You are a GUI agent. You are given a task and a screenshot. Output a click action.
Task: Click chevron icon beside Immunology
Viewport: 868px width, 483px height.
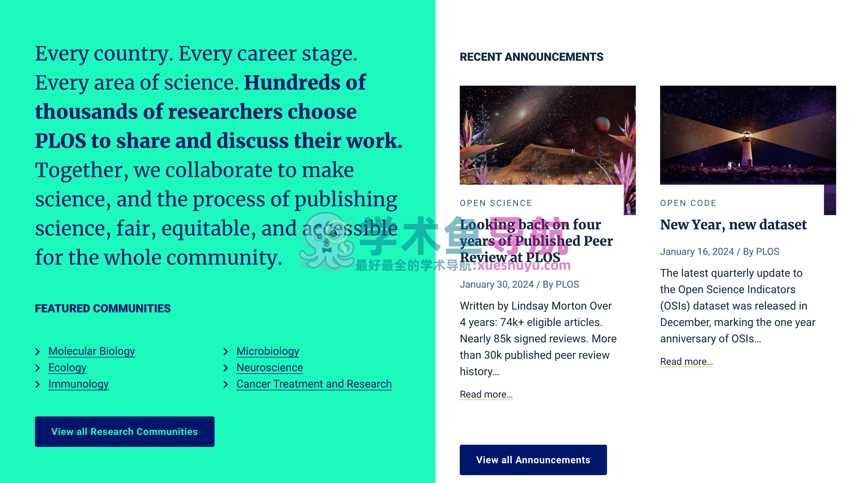(x=38, y=384)
